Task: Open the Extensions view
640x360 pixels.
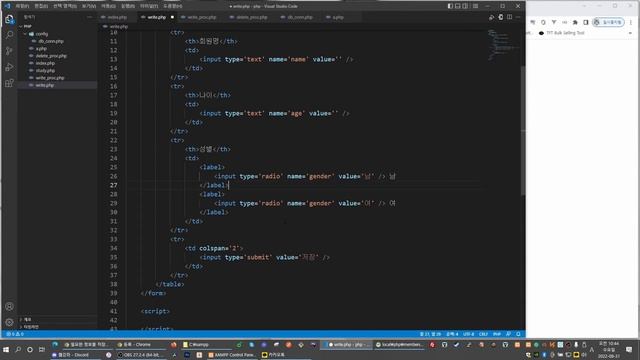Action: 9,83
